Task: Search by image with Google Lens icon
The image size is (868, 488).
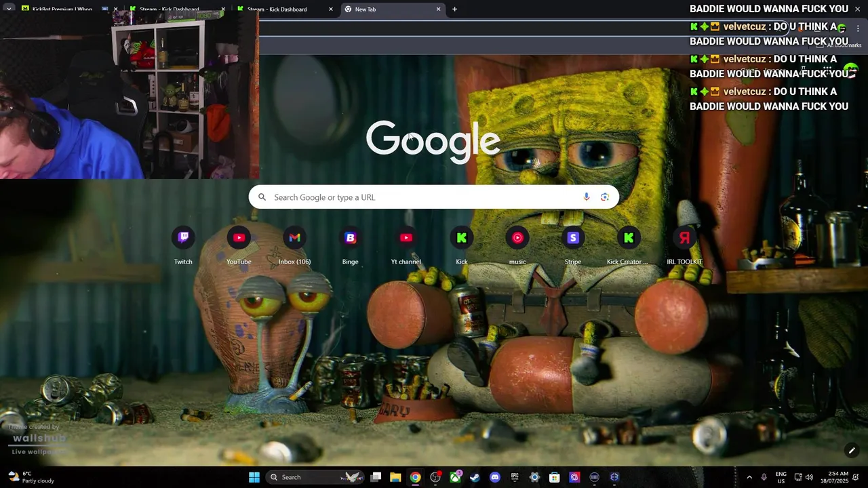Action: [605, 197]
